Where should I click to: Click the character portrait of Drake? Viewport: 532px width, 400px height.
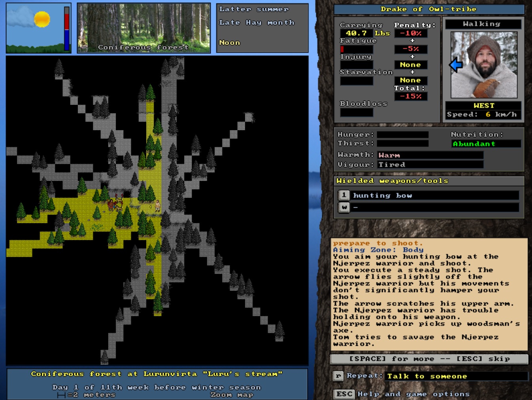point(484,65)
